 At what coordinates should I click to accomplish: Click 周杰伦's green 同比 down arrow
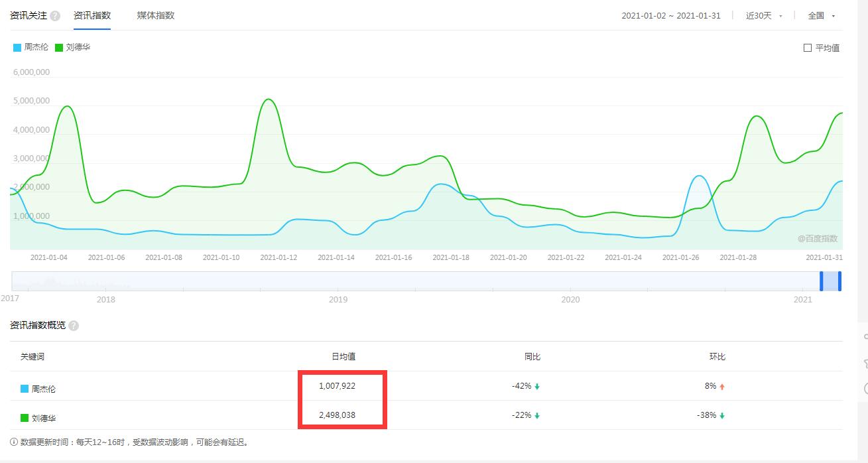point(537,387)
